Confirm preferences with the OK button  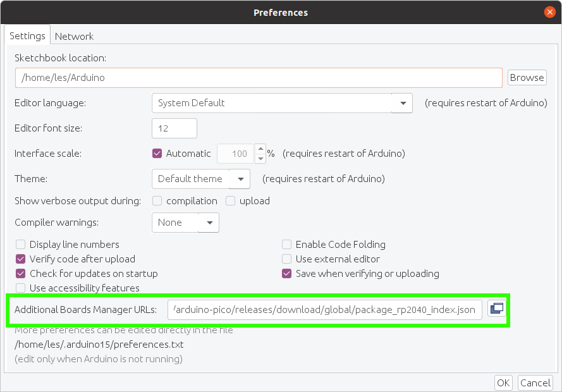(503, 383)
